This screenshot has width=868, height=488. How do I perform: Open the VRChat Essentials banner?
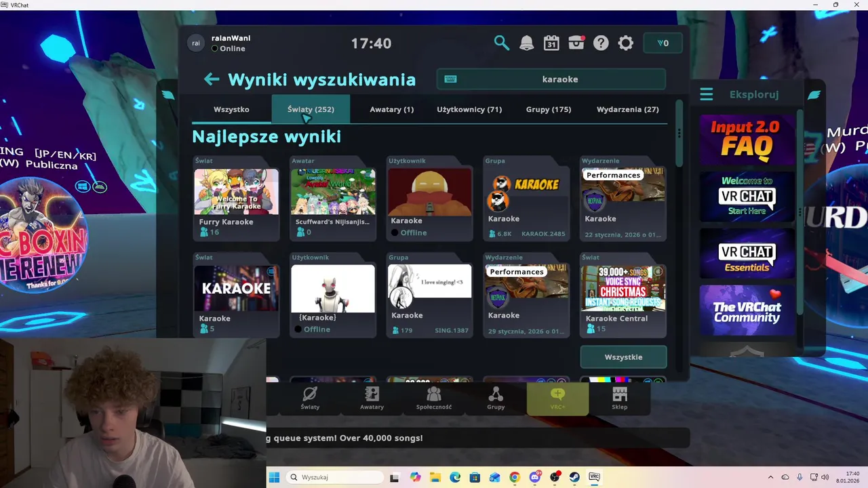coord(747,253)
